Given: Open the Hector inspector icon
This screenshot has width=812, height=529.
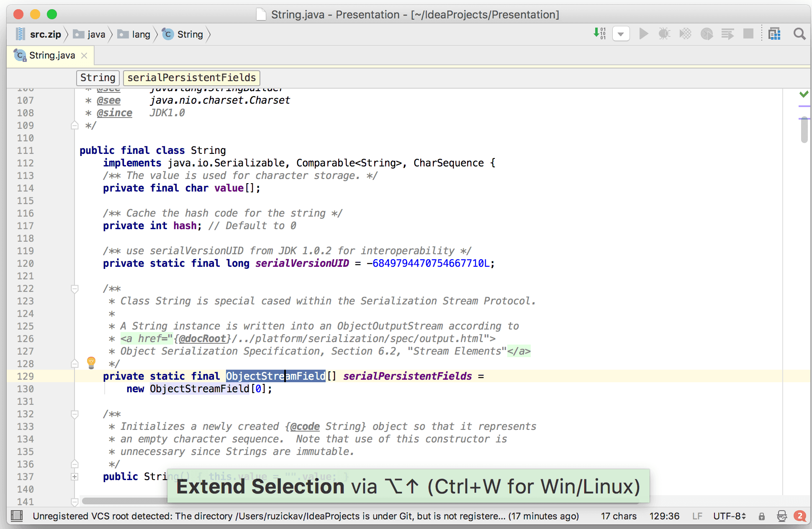Looking at the screenshot, I should click(x=781, y=516).
